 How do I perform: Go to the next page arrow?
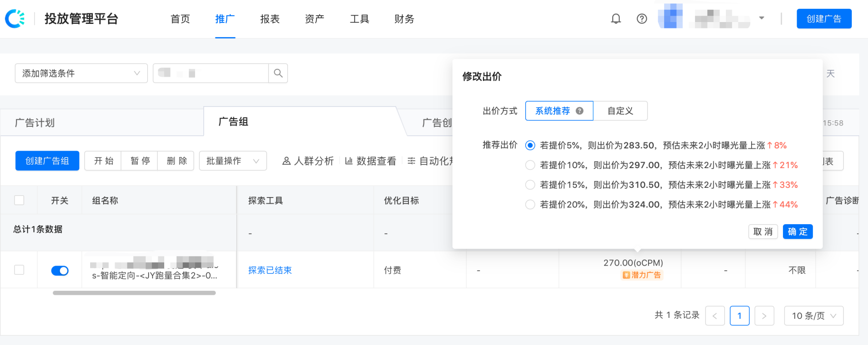[764, 316]
